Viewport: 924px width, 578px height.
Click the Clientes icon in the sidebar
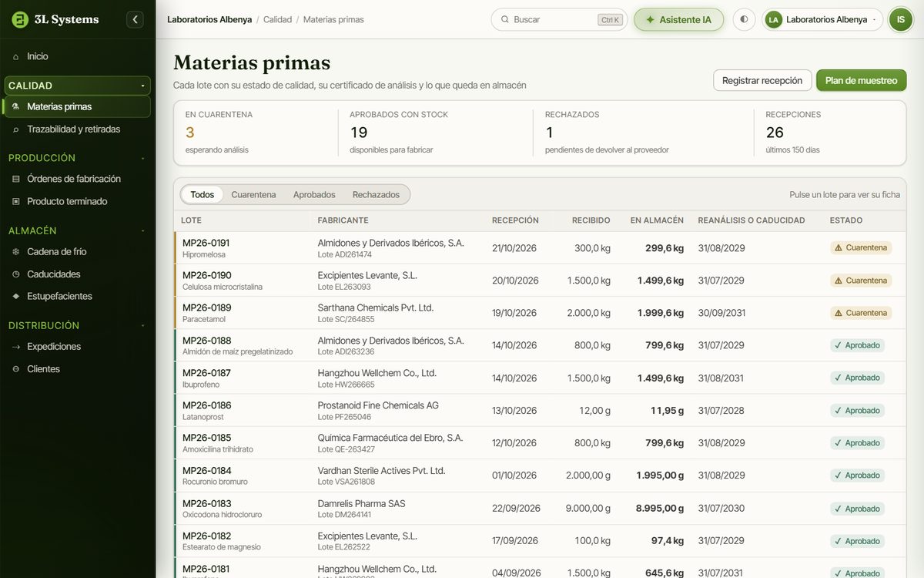(16, 369)
